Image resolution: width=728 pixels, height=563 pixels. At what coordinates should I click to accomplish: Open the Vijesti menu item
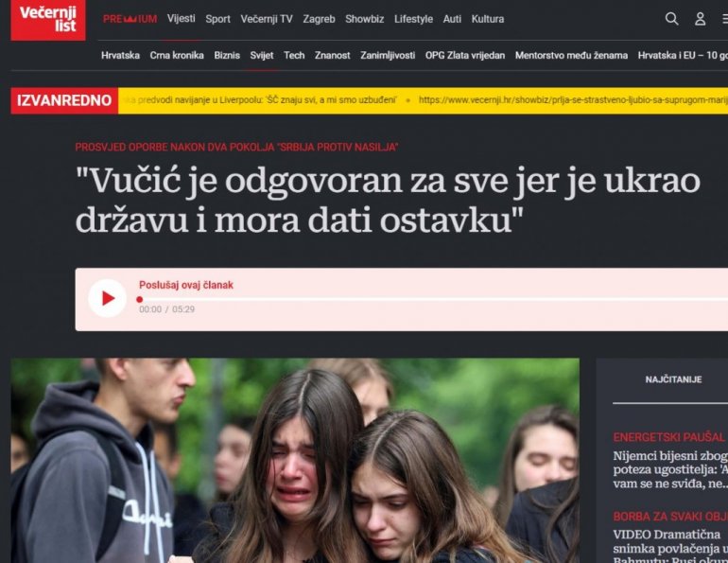182,19
